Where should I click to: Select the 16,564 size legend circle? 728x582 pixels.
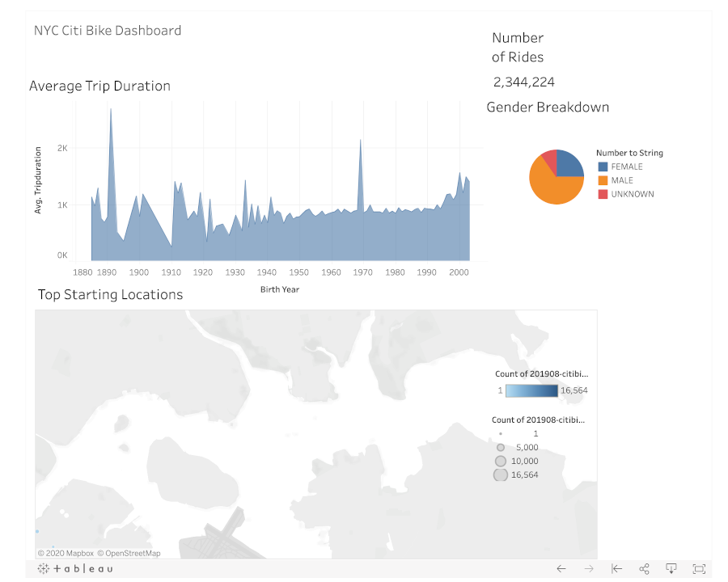point(501,474)
